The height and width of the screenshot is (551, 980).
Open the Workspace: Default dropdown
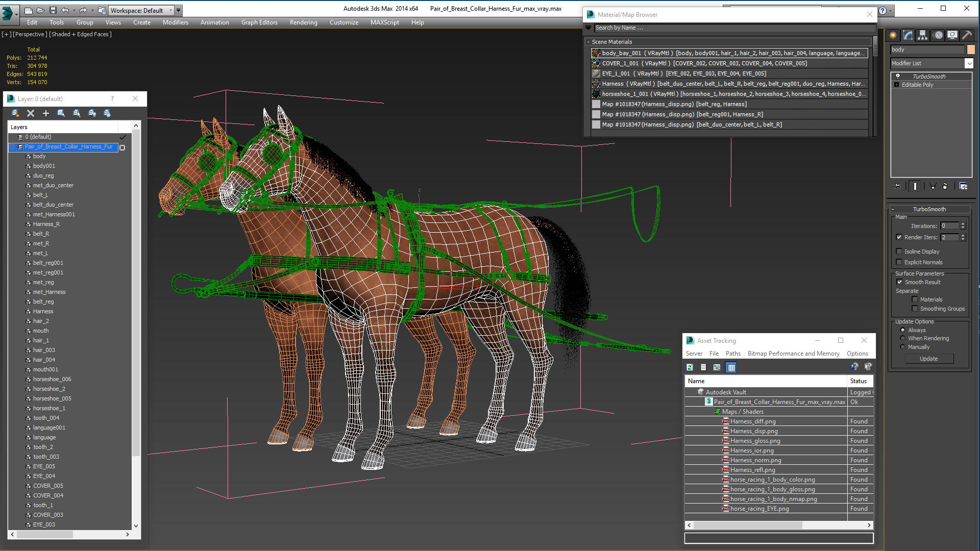(x=141, y=10)
